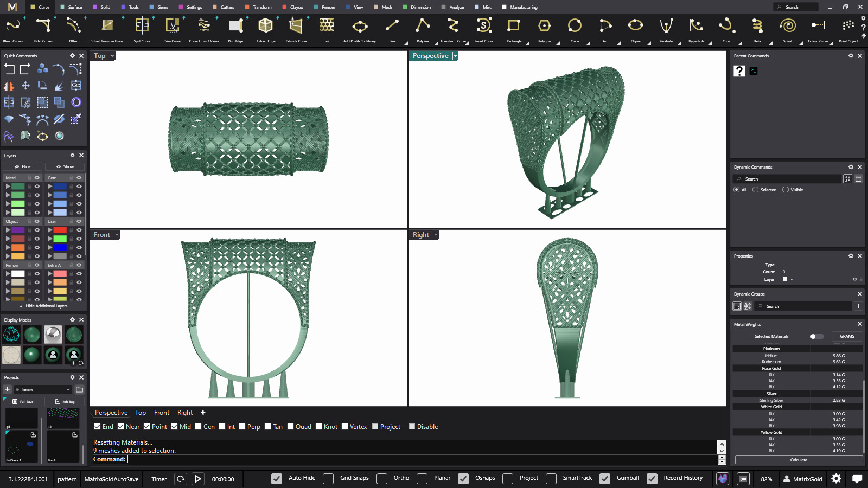Click the red User layer color swatch

tap(60, 230)
